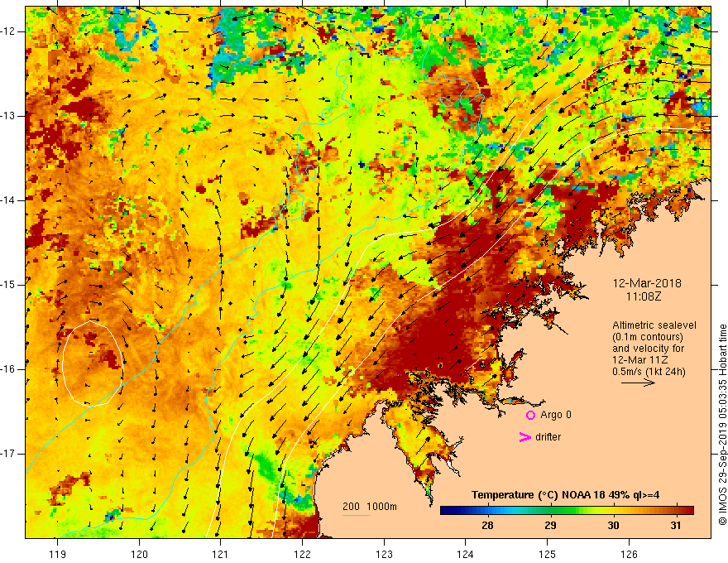728x563 pixels.
Task: Click the 126 longitude axis label
Action: pyautogui.click(x=629, y=554)
